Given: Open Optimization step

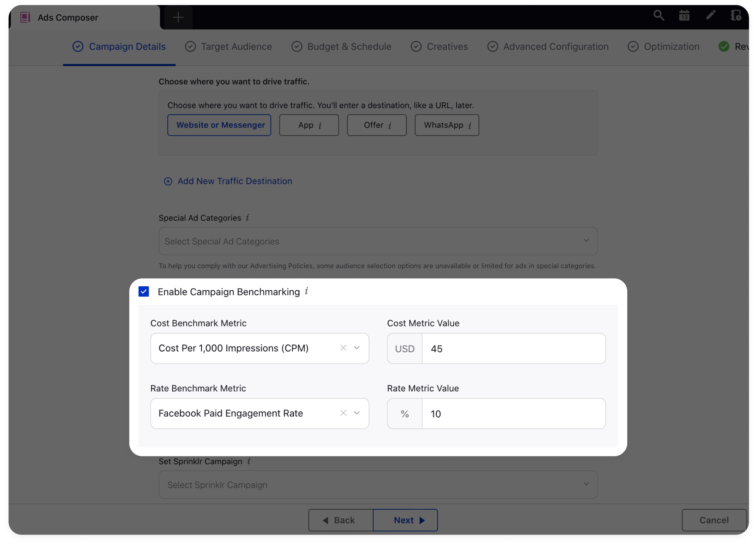Looking at the screenshot, I should 664,47.
